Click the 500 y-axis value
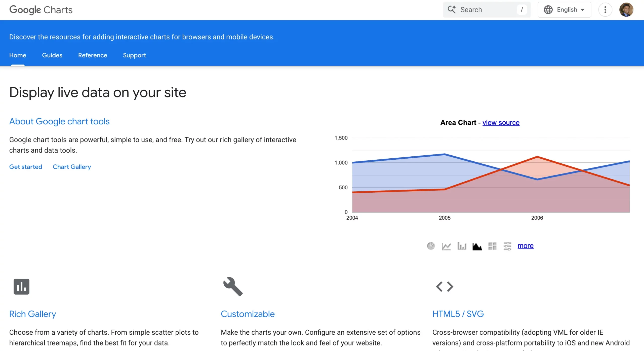This screenshot has height=351, width=644. pos(343,188)
